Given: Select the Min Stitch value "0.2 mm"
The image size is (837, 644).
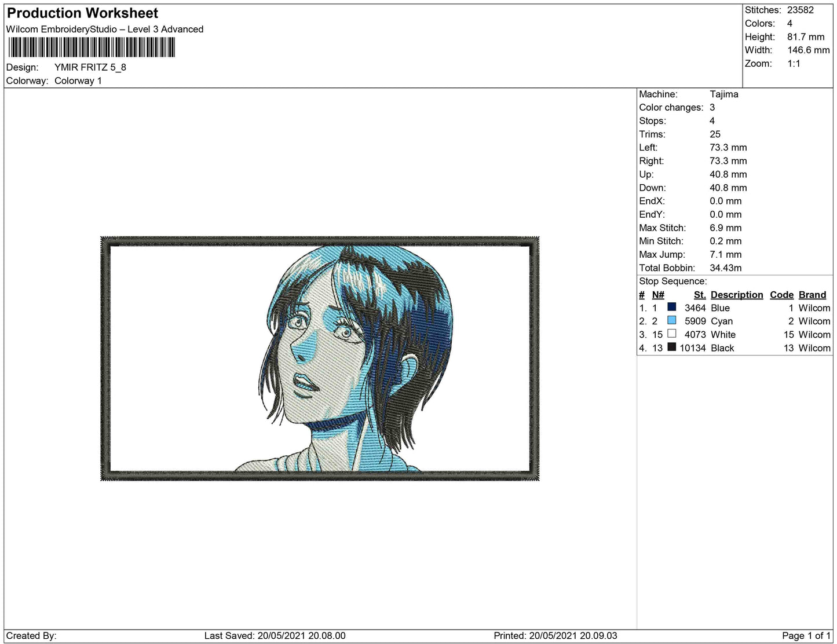Looking at the screenshot, I should (726, 241).
